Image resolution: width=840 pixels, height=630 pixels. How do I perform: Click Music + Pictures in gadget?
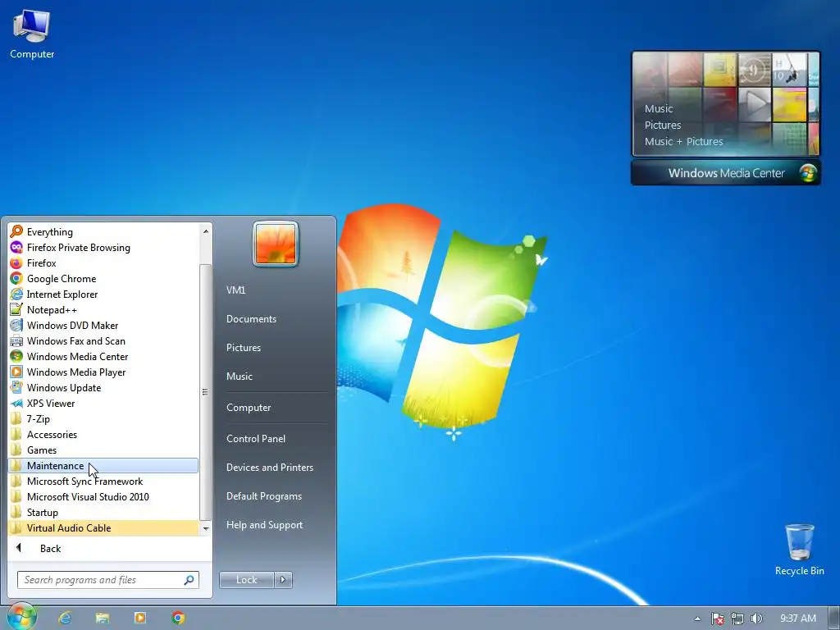tap(683, 142)
